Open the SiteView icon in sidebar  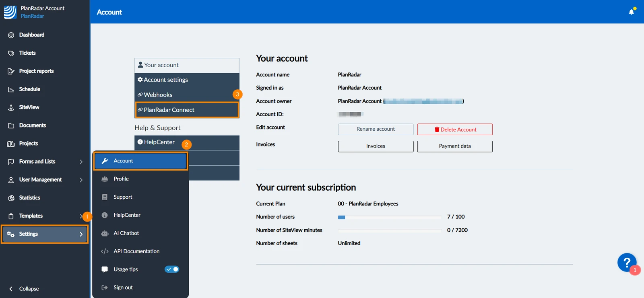11,107
